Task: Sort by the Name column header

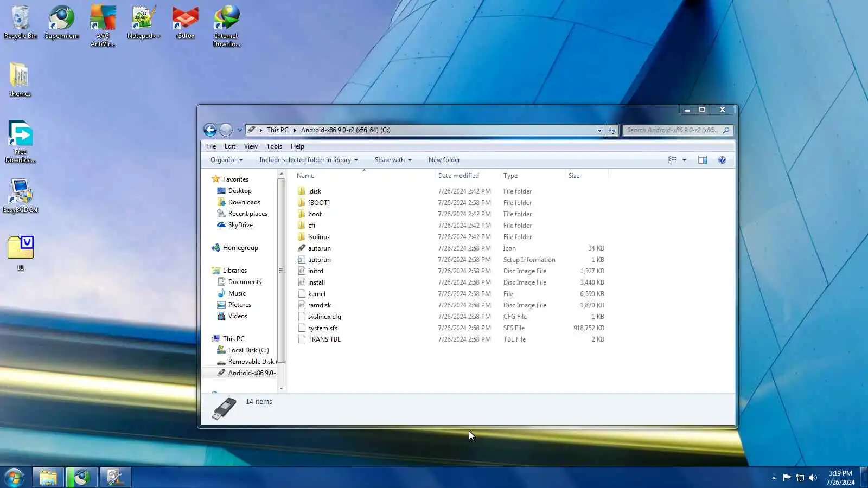Action: tap(363, 176)
